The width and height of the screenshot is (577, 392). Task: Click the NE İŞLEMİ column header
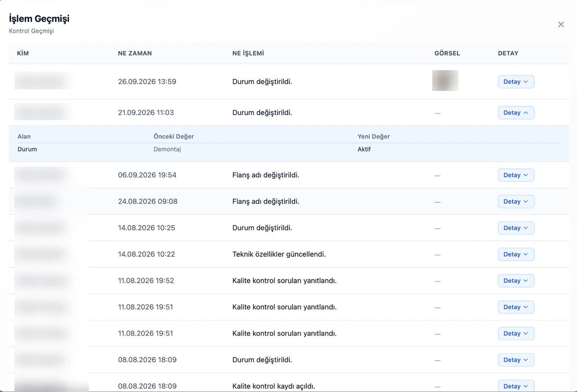click(x=248, y=53)
